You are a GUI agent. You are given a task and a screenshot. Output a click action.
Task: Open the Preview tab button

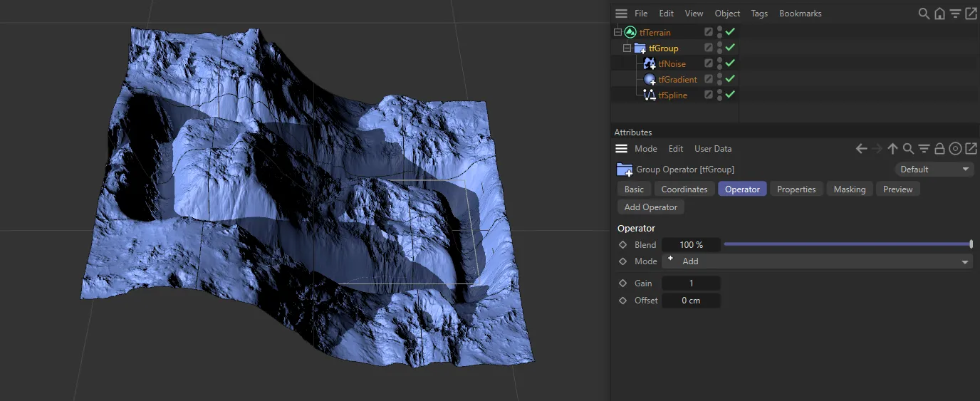(897, 189)
